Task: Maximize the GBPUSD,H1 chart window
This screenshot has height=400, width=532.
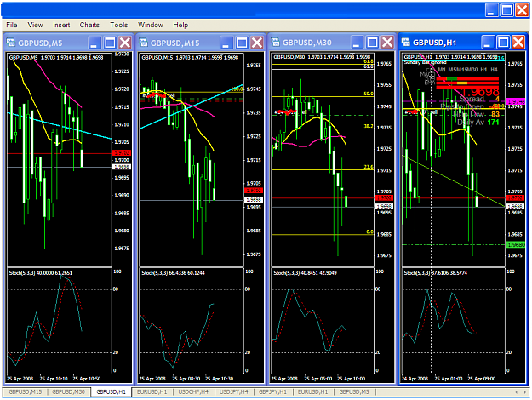Action: click(503, 43)
